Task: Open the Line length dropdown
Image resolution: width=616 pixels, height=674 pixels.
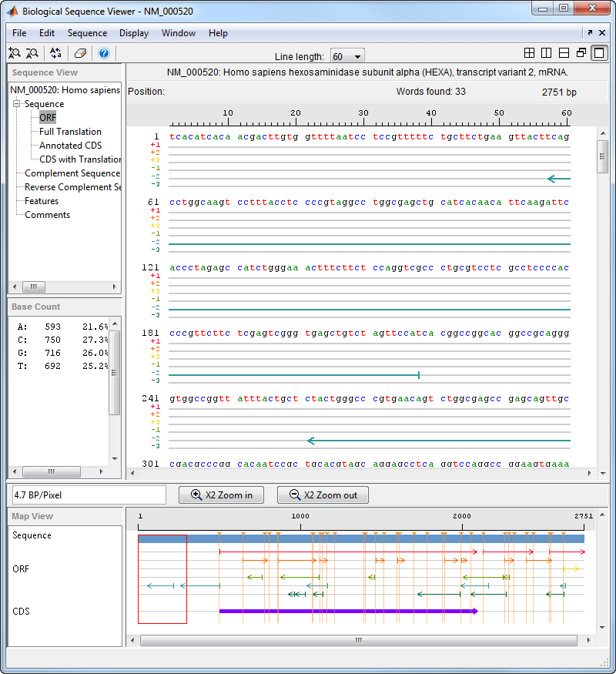Action: pyautogui.click(x=347, y=57)
